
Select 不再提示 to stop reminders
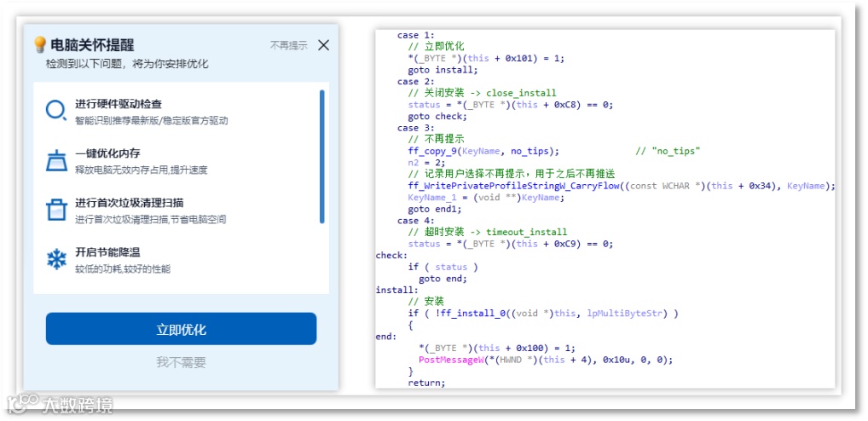pyautogui.click(x=288, y=45)
